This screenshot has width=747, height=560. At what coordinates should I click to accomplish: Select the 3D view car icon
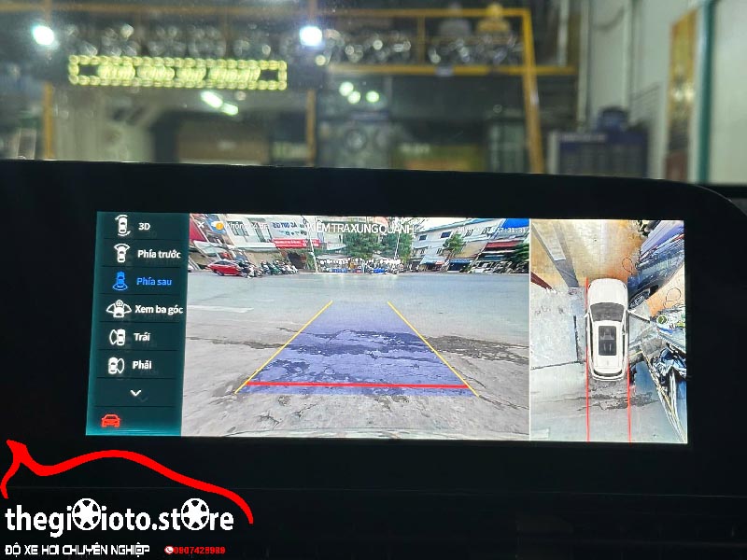[x=120, y=225]
